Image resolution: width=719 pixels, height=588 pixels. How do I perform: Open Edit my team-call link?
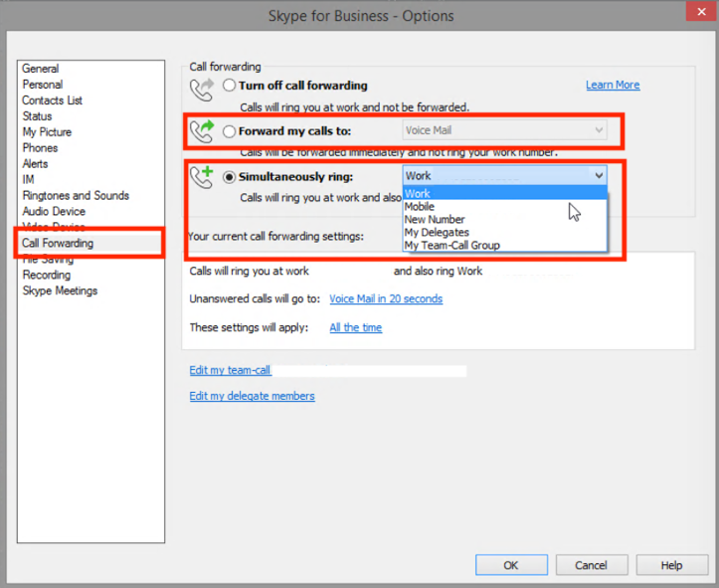tap(230, 370)
